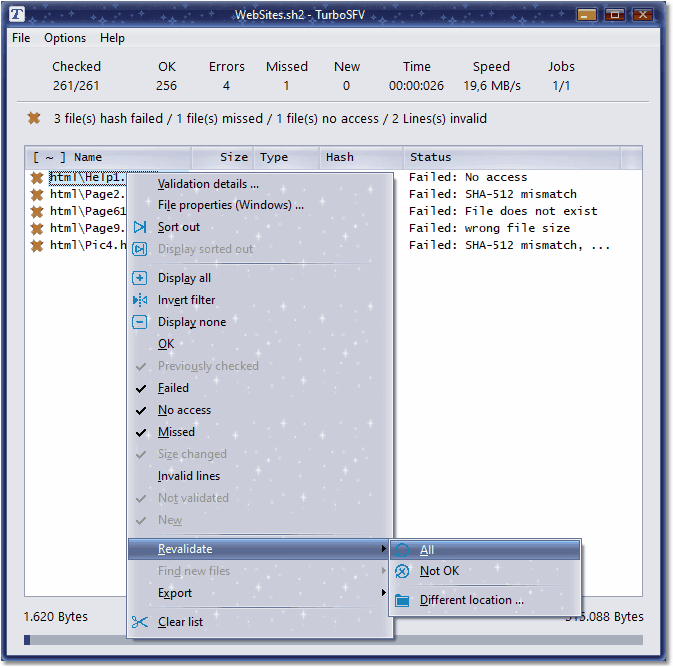Screen dimensions: 673x668
Task: Sort list by Type column header
Action: [287, 157]
